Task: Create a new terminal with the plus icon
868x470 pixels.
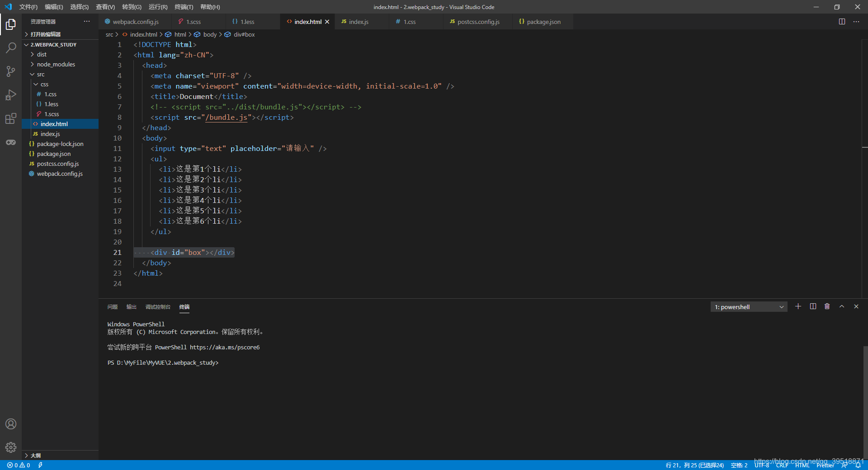Action: (x=798, y=306)
